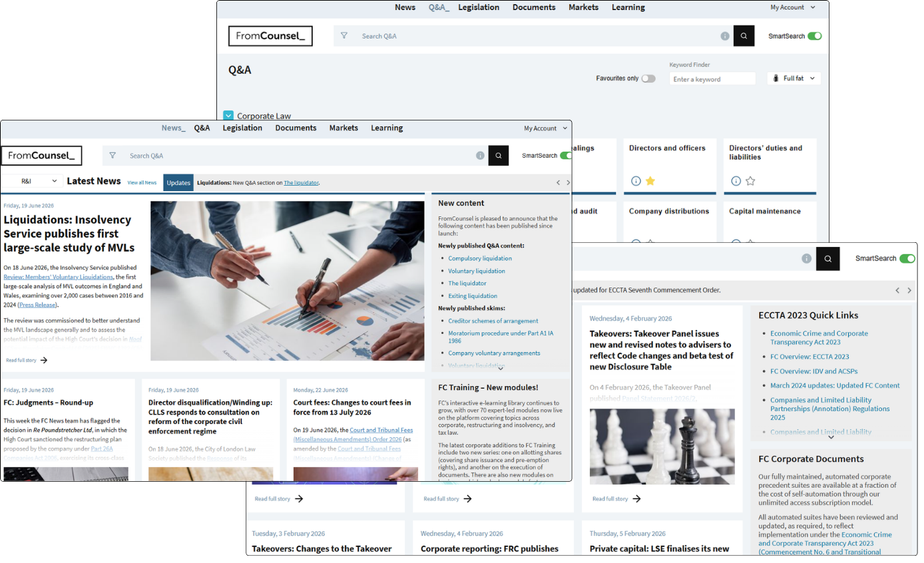The image size is (924, 563).
Task: Open FC Overview: IDV and ACSPs link
Action: point(813,371)
